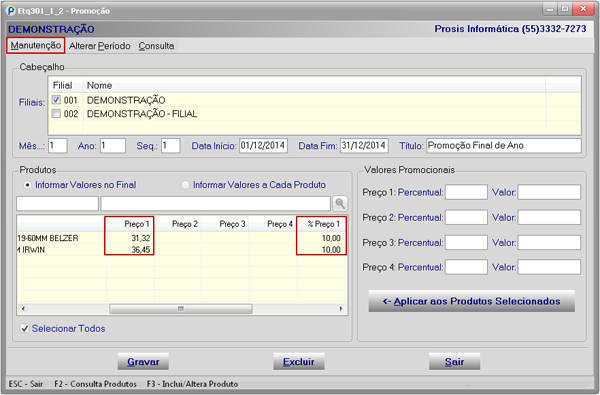Click Preço 4 Percentual field
This screenshot has width=600, height=395.
click(x=466, y=267)
